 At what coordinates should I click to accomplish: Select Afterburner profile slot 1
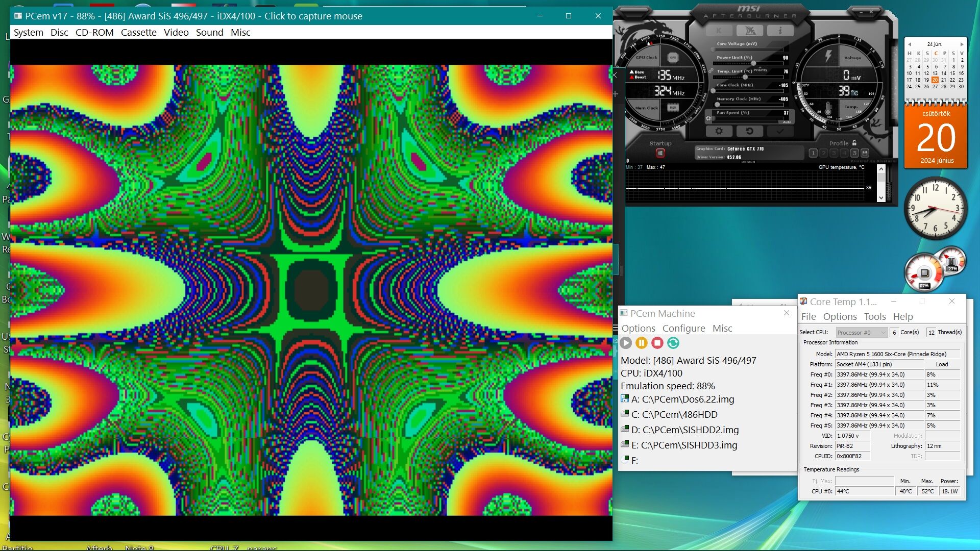click(814, 153)
